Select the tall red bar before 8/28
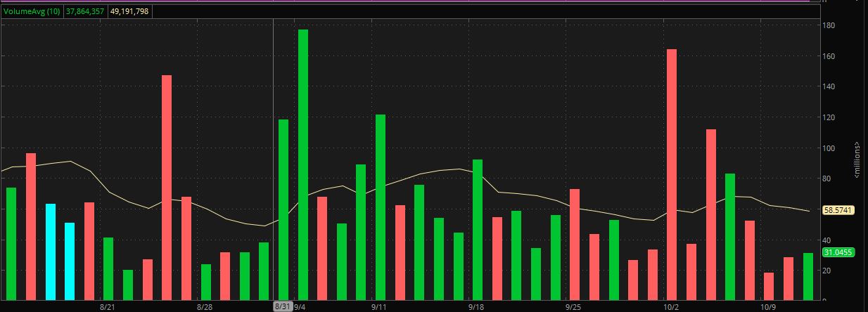Image resolution: width=868 pixels, height=312 pixels. point(167,188)
